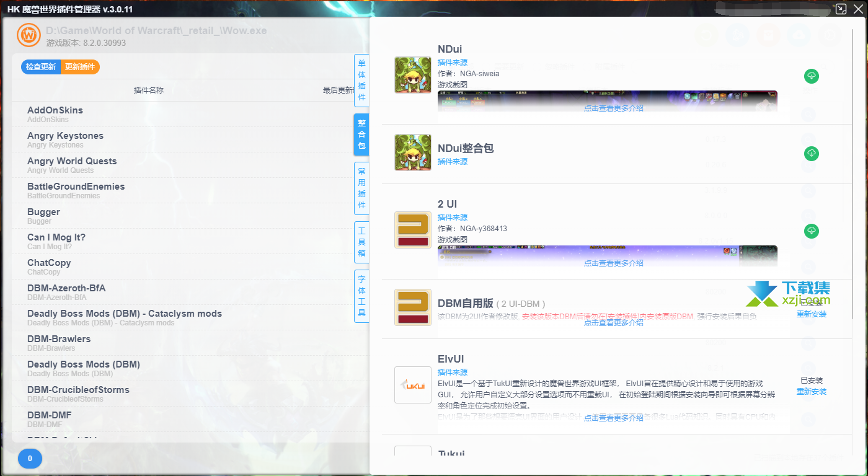Click 点击查看更多介绍 under DBM自用版
The image size is (868, 476).
point(613,322)
